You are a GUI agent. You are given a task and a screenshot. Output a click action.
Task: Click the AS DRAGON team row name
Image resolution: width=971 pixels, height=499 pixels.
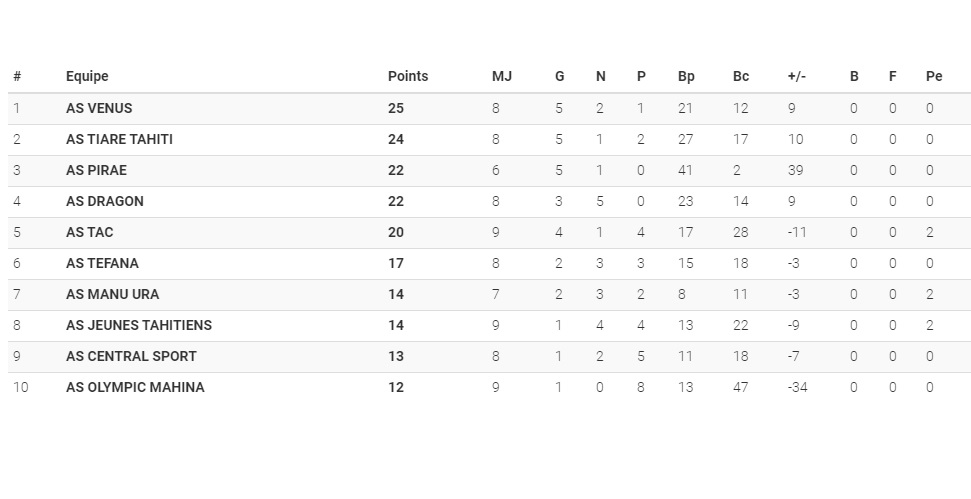[105, 201]
